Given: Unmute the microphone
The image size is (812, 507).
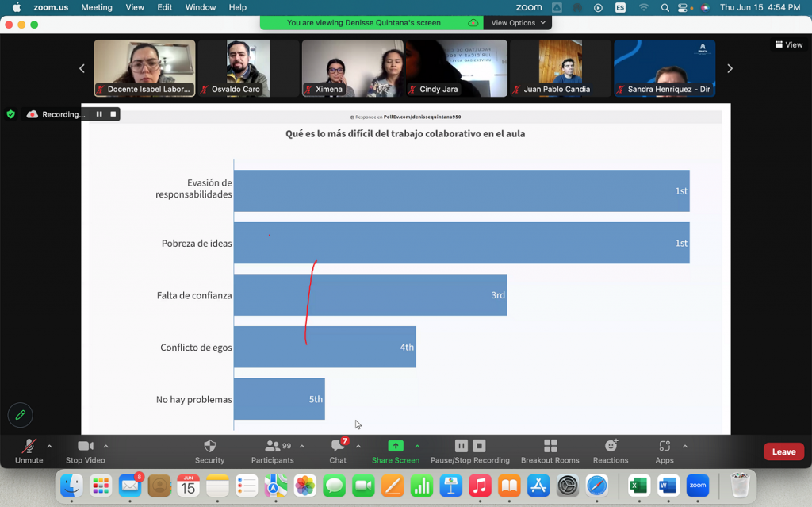Looking at the screenshot, I should (x=29, y=446).
